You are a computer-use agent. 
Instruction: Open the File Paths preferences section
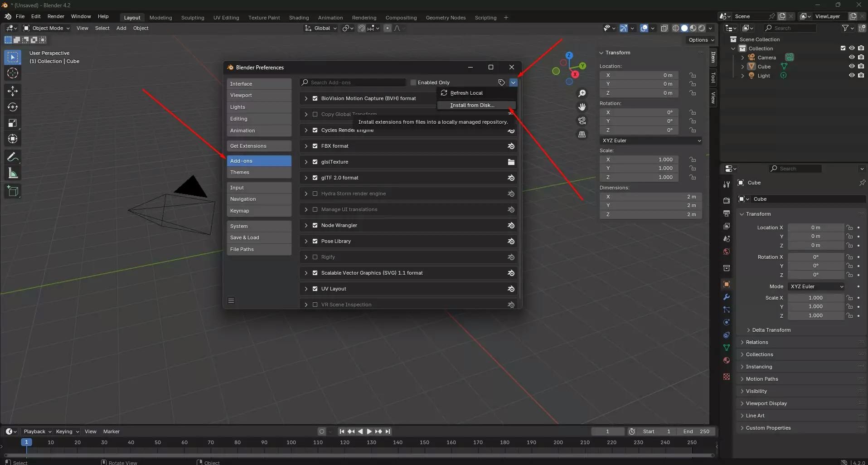[x=259, y=249]
